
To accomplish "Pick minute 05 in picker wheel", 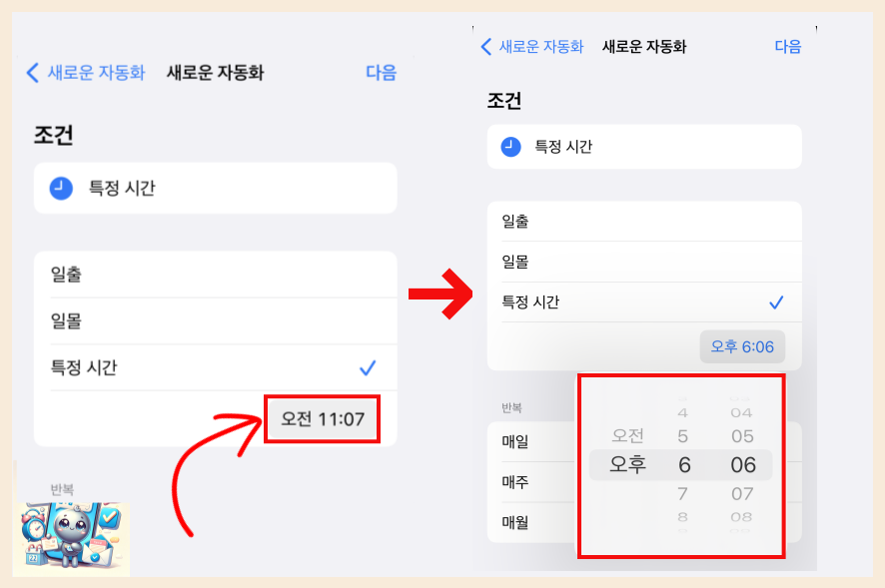I will click(742, 436).
